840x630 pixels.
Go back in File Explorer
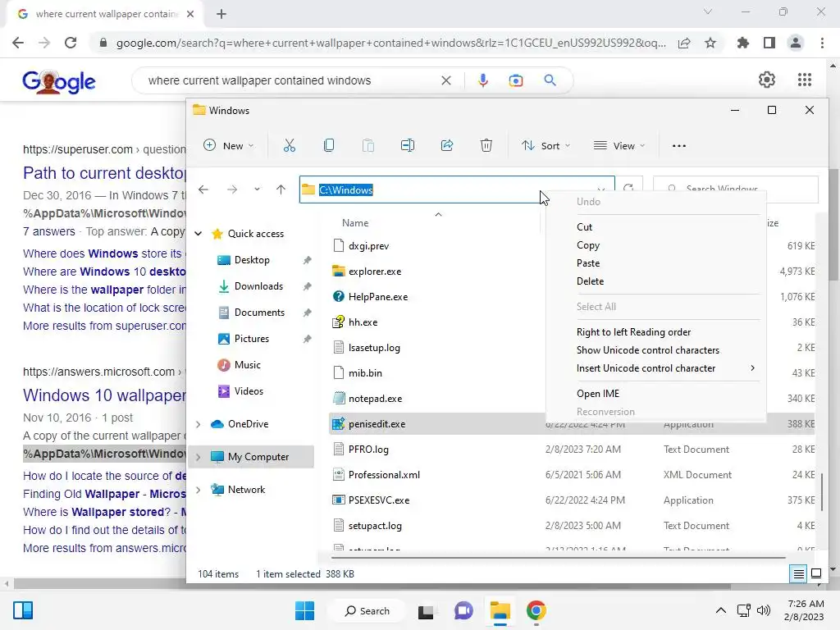pos(203,189)
